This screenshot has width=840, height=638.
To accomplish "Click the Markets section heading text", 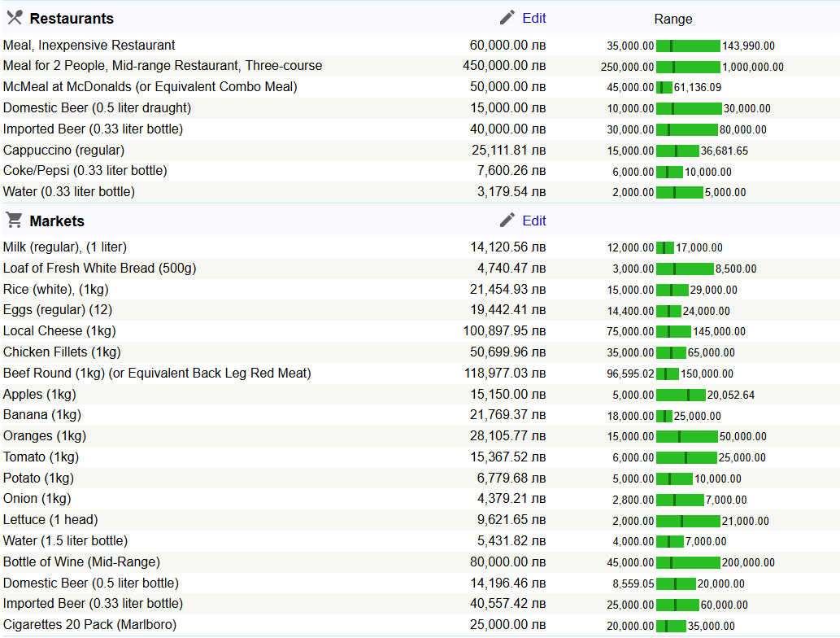I will (x=57, y=221).
